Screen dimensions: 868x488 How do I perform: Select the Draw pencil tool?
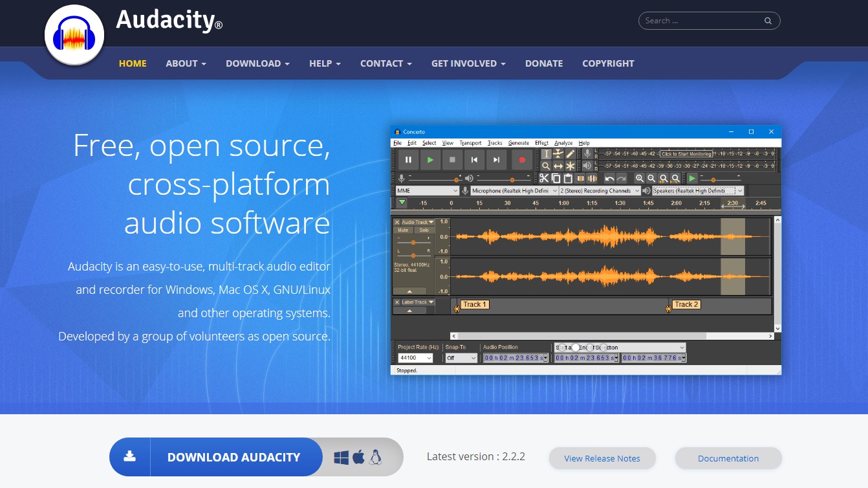click(570, 154)
